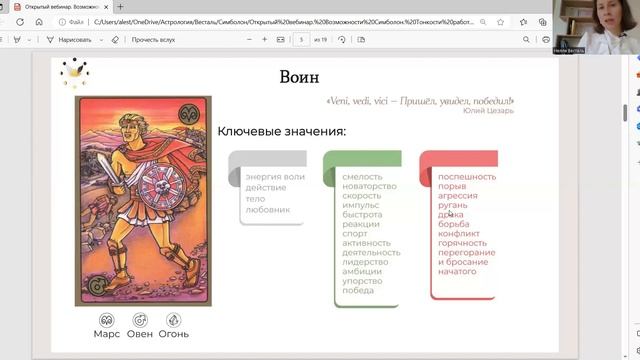Click the page count из 19
The height and width of the screenshot is (360, 640).
click(x=320, y=40)
